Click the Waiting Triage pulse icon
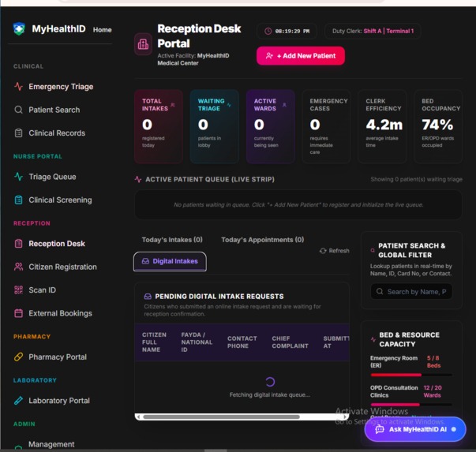 [229, 105]
